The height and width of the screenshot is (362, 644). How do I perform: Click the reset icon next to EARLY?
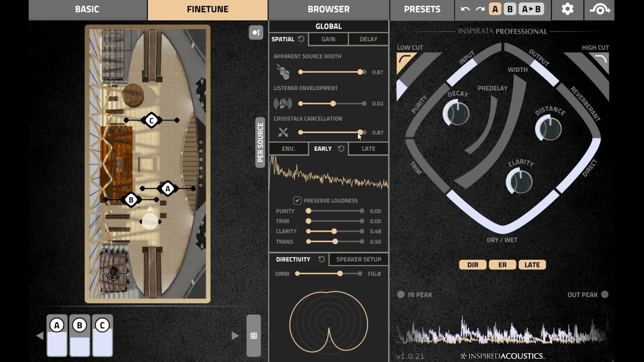tap(341, 149)
